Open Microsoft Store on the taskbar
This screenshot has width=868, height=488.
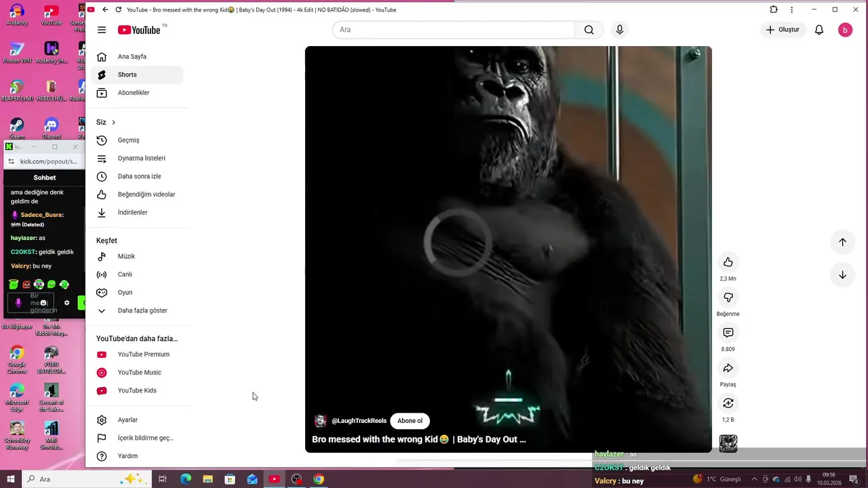click(x=230, y=479)
